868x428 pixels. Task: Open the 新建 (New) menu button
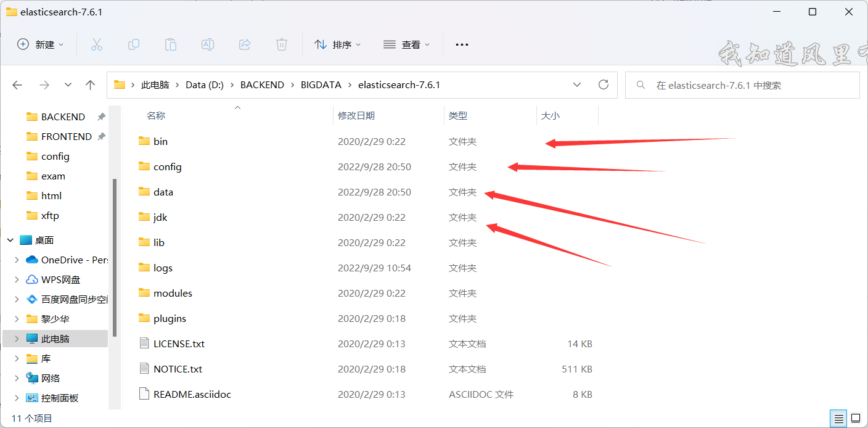[41, 44]
